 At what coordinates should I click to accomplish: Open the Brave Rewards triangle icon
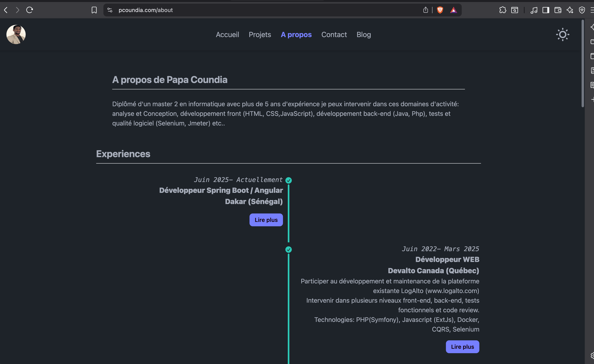[454, 10]
